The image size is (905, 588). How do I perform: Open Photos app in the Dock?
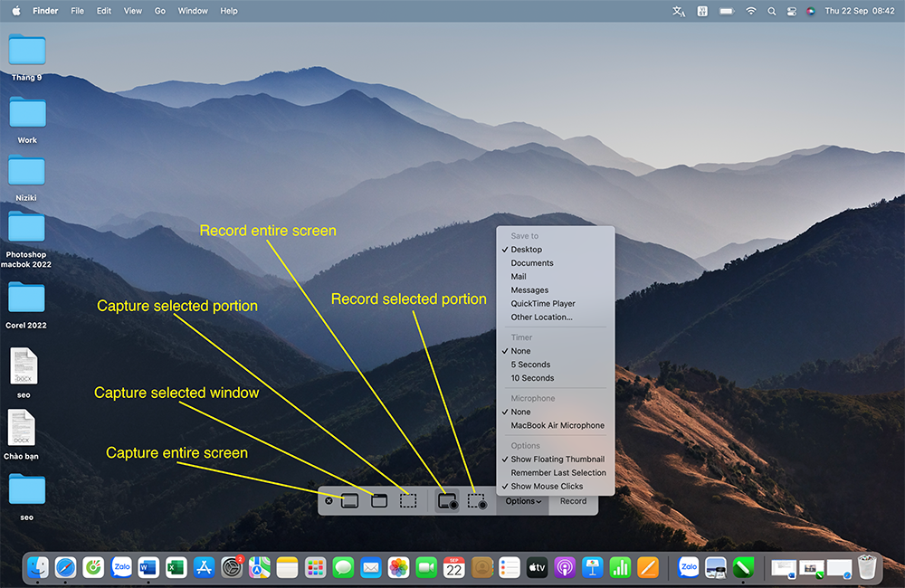(398, 568)
